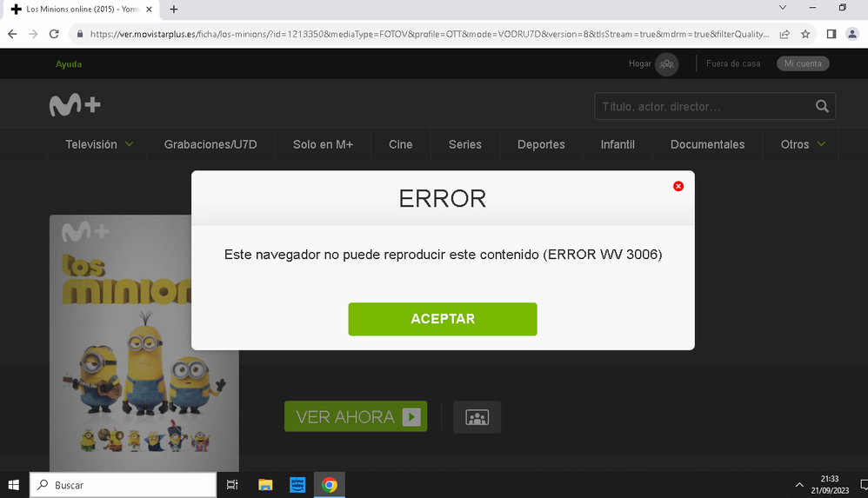Bookmark page with the star icon
This screenshot has height=498, width=868.
pyautogui.click(x=805, y=34)
